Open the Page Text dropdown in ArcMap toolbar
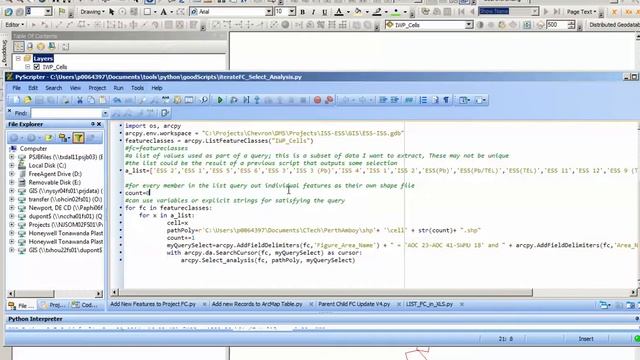Screen dimensions: 640x360 click(x=582, y=12)
